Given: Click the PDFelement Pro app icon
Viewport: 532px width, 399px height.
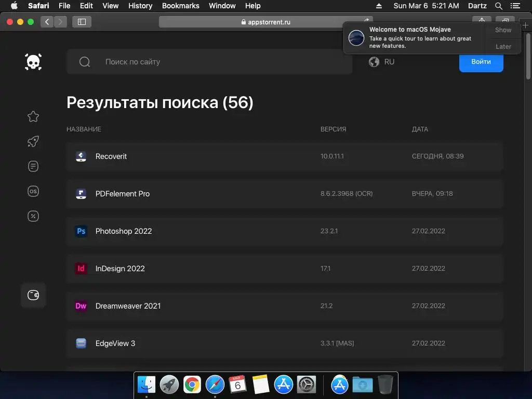Looking at the screenshot, I should [x=81, y=194].
